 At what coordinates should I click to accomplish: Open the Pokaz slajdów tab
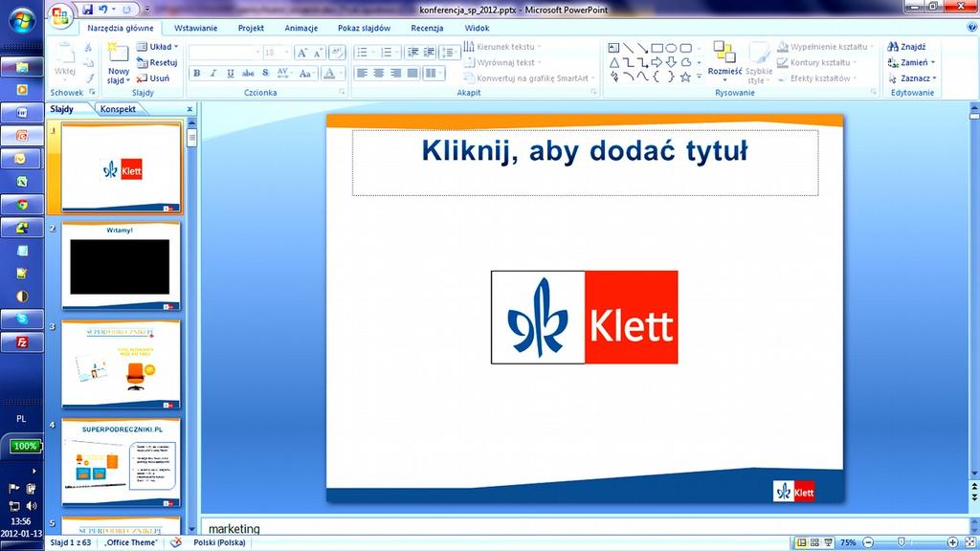pos(364,28)
